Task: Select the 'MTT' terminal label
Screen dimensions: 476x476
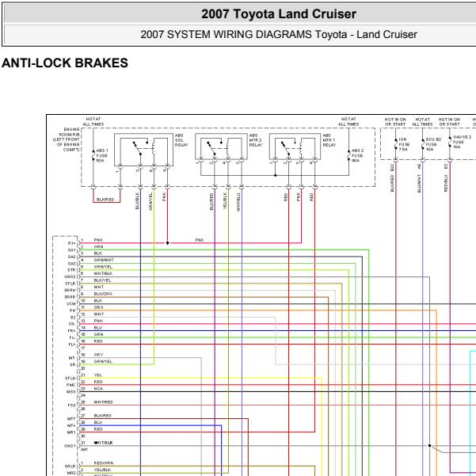Action: (71, 419)
